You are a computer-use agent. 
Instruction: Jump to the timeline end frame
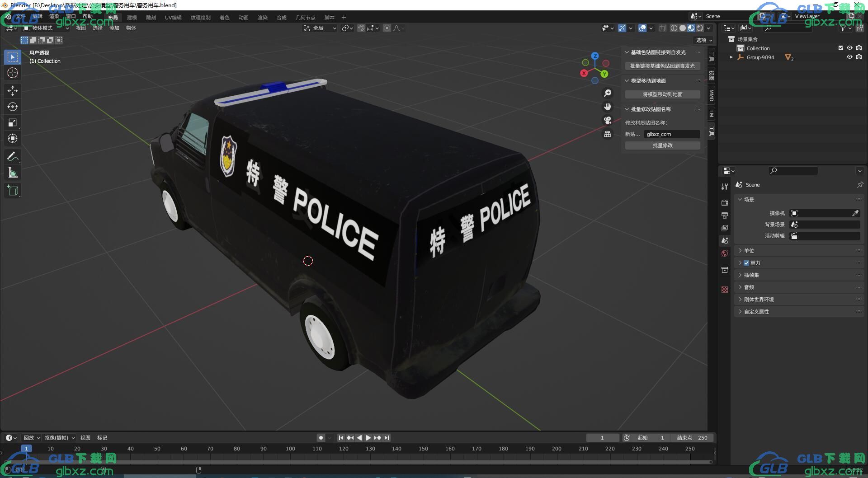(x=387, y=437)
